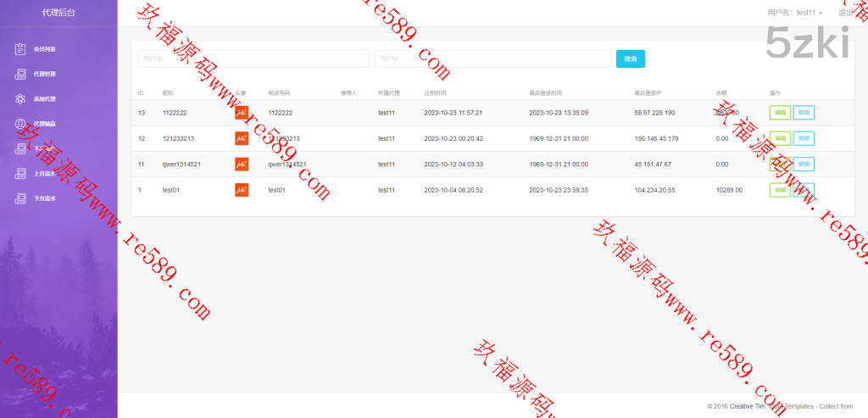868x418 pixels.
Task: Click the 上分流水 icon in sidebar
Action: pyautogui.click(x=20, y=174)
